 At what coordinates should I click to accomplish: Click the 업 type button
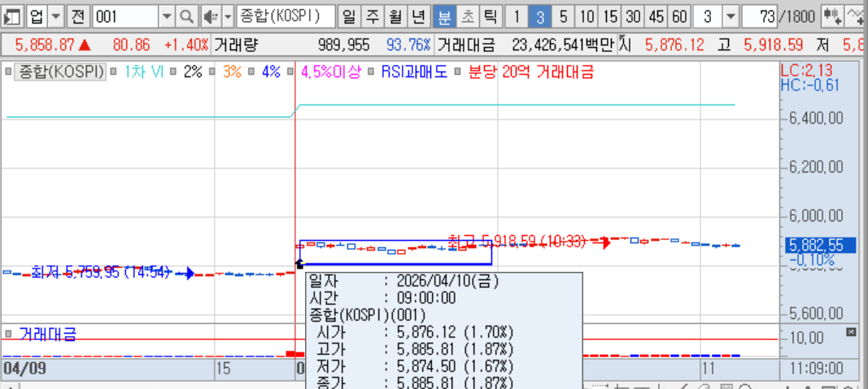click(x=37, y=17)
